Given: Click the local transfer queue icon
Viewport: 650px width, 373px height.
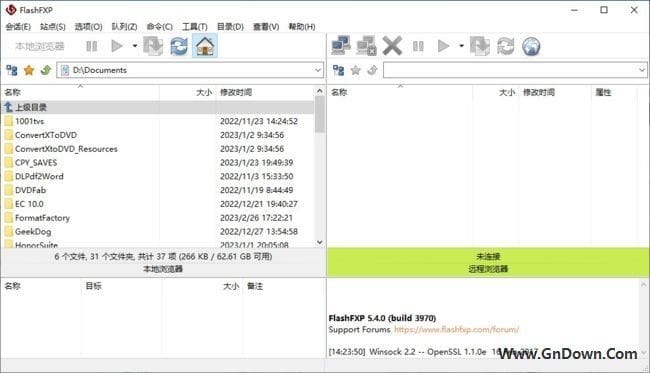Looking at the screenshot, I should [153, 46].
